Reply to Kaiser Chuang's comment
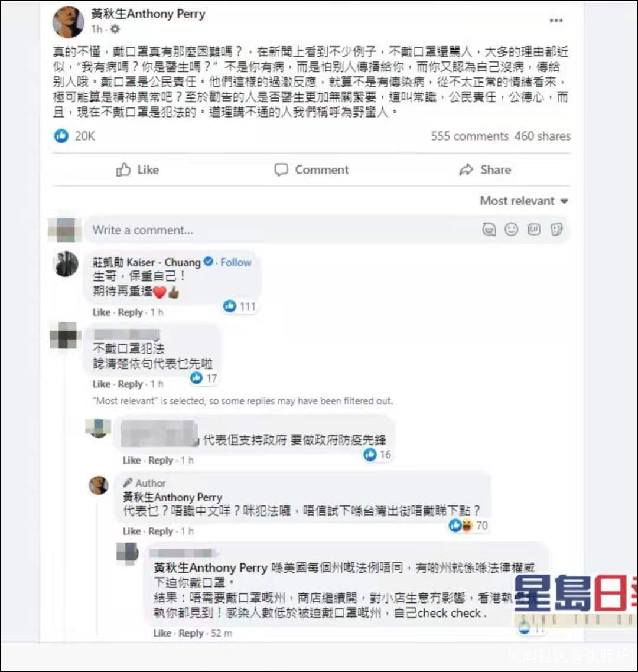Image resolution: width=638 pixels, height=672 pixels. click(x=130, y=312)
